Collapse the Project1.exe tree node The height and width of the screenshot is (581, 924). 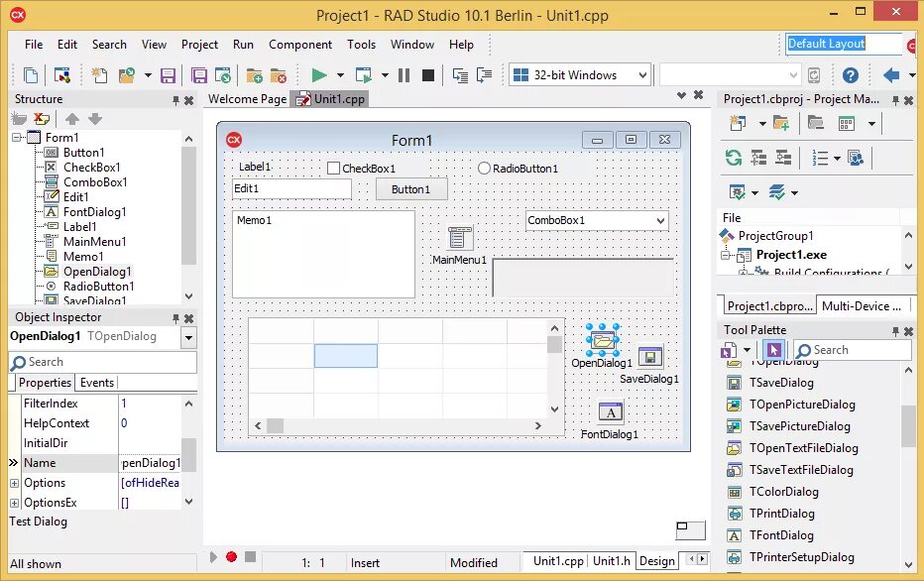click(726, 255)
